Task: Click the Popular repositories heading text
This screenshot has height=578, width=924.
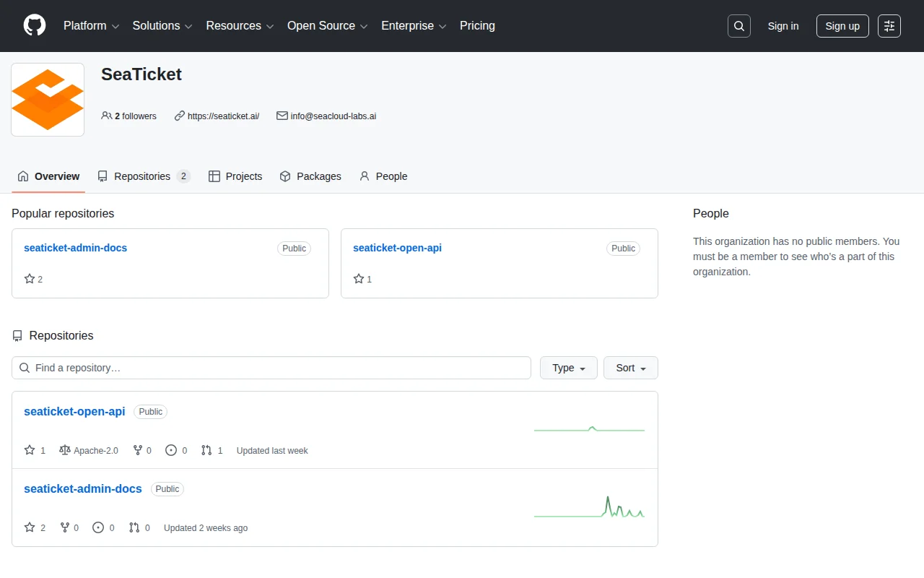Action: (x=63, y=213)
